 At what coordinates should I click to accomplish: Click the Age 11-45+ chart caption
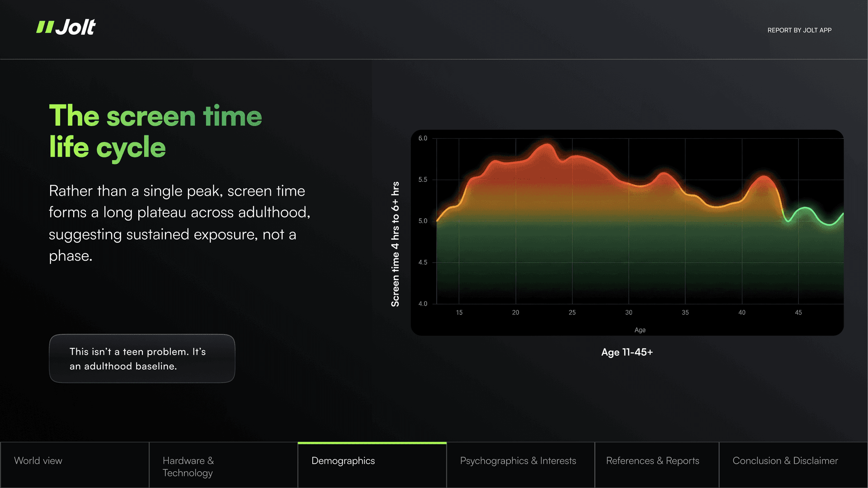627,352
